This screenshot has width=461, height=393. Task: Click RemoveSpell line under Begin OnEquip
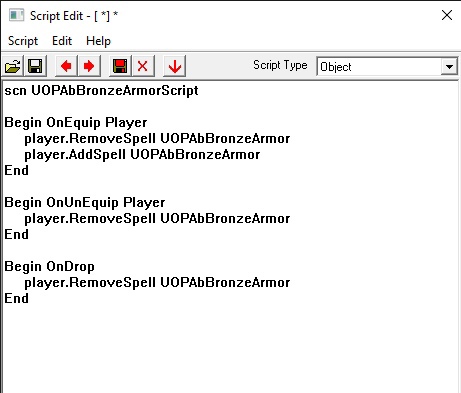157,139
